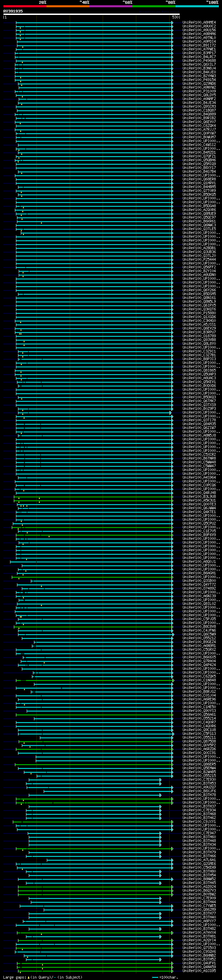222x980 pixels.
Task: Select the UniRef100_Q29ND6 label
Action: [199, 83]
